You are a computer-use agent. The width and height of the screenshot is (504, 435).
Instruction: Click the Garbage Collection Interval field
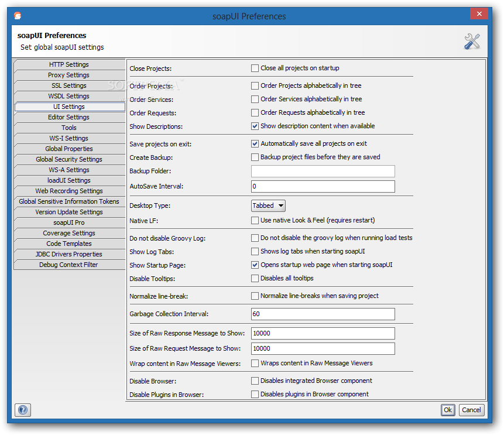323,314
